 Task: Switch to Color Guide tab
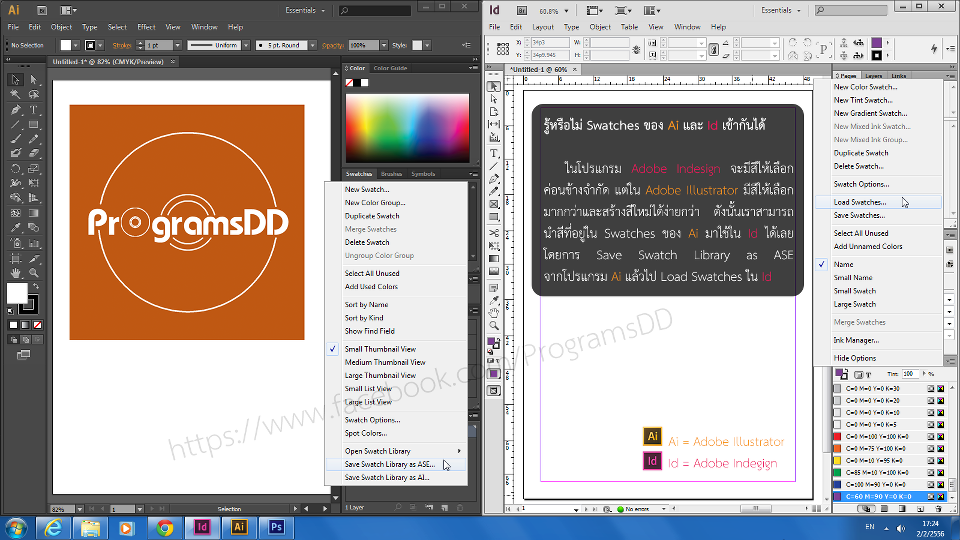coord(390,68)
